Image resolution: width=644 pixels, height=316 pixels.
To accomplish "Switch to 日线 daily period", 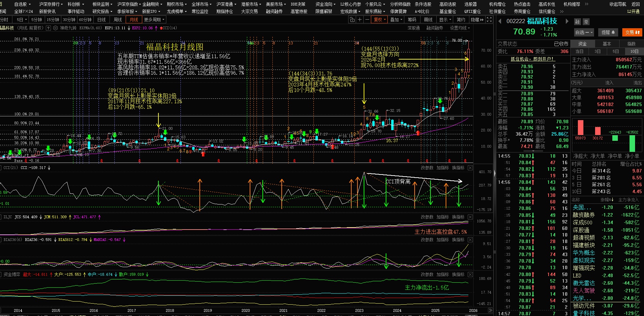I will click(x=102, y=20).
